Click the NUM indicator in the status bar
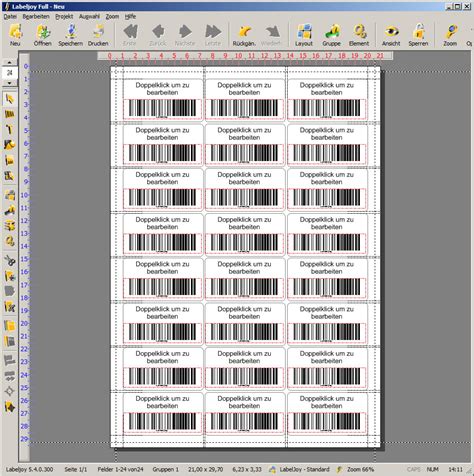 point(433,470)
